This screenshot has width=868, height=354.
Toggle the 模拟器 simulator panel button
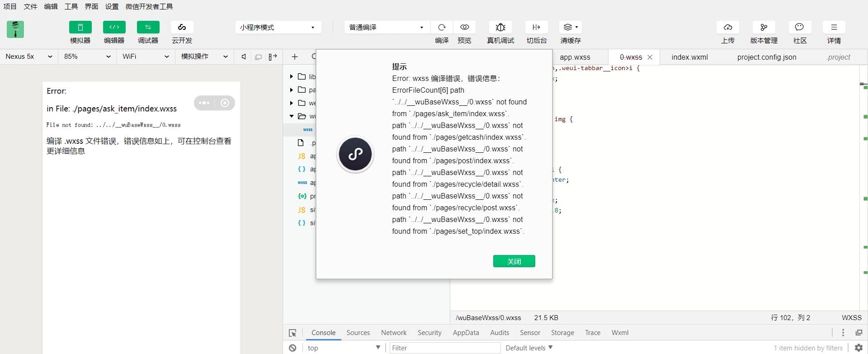tap(80, 28)
